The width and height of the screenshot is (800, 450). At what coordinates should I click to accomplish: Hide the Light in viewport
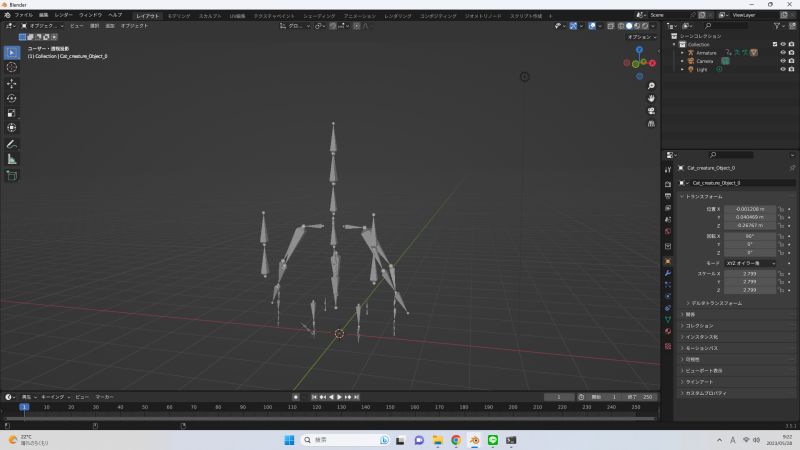(783, 69)
